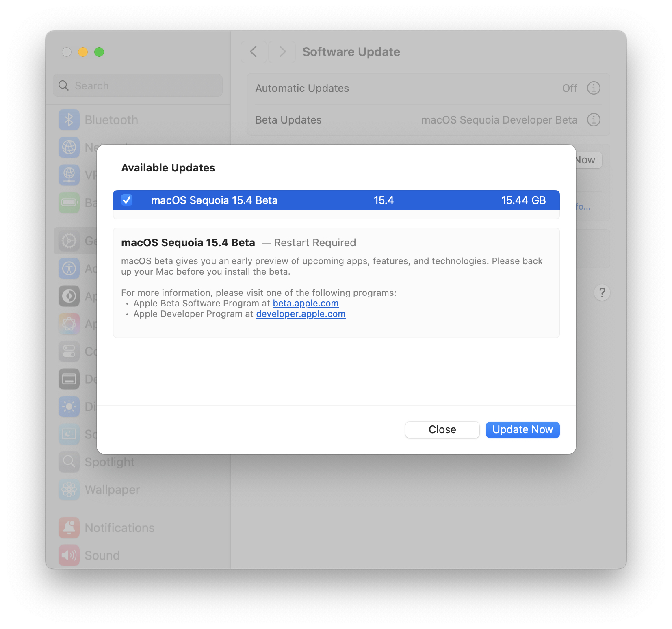Screen dimensions: 672x629
Task: Open Wallpaper settings
Action: 112,490
